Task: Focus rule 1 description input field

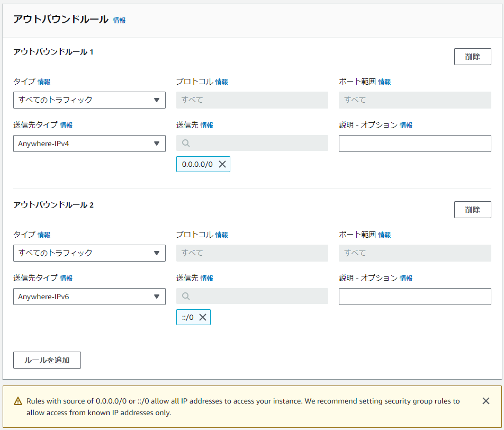Action: [x=415, y=144]
